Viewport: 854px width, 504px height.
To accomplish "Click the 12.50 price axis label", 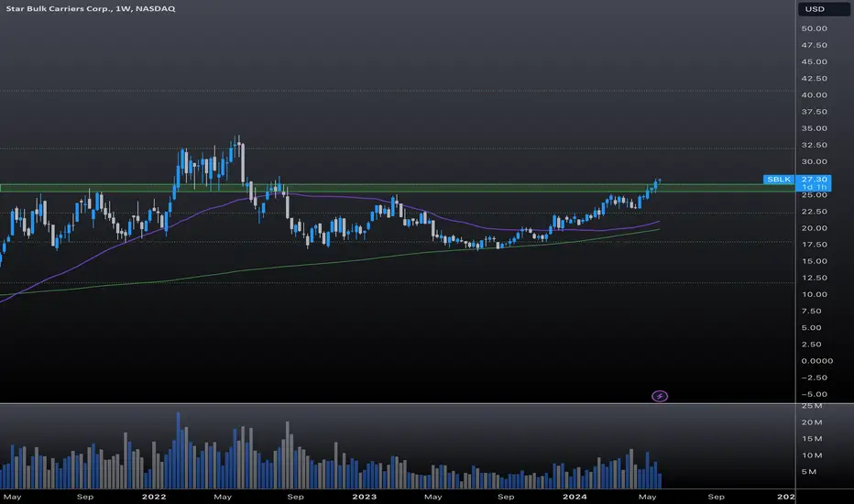I will coord(814,278).
